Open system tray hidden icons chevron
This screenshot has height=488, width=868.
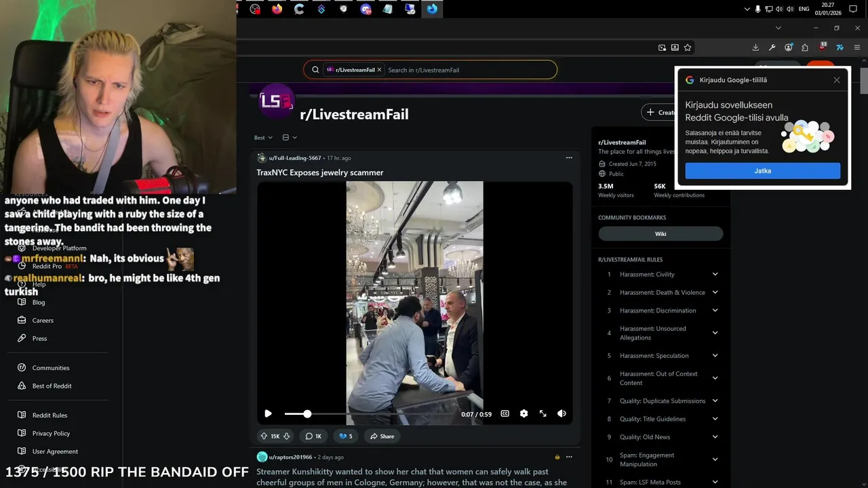(x=747, y=9)
